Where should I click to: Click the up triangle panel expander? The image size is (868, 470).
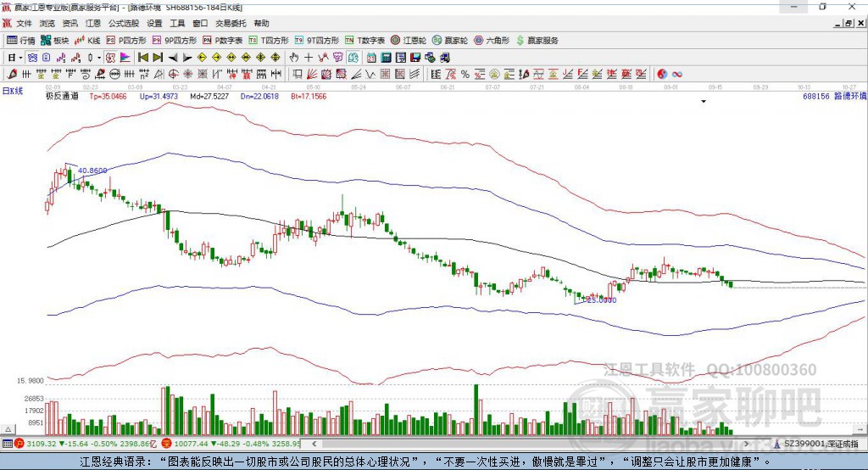tap(8, 429)
